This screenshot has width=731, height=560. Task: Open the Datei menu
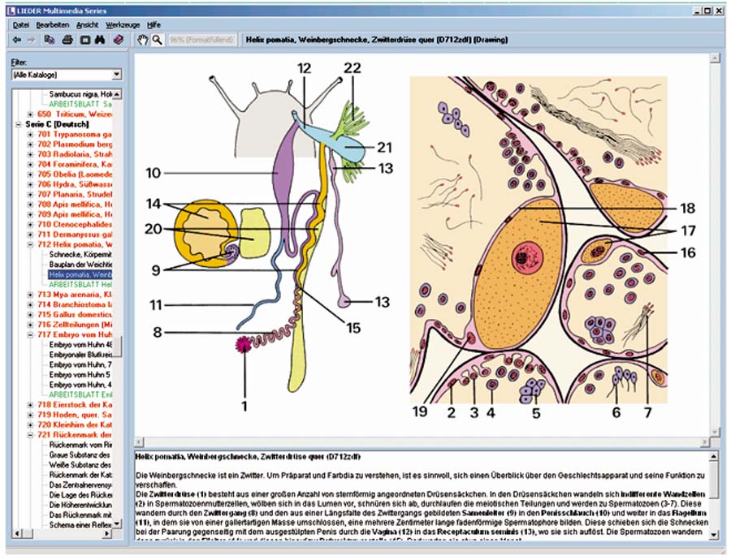click(21, 25)
